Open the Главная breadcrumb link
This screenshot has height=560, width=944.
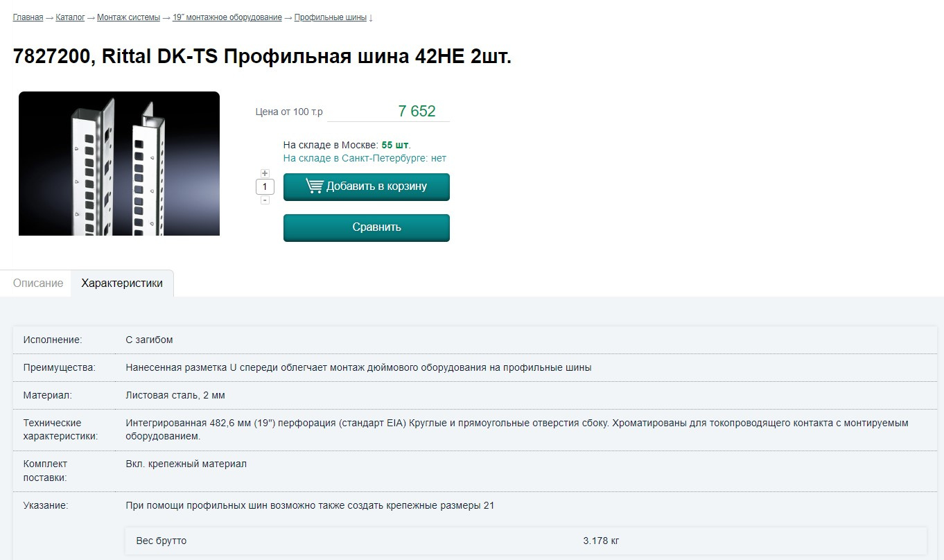28,17
